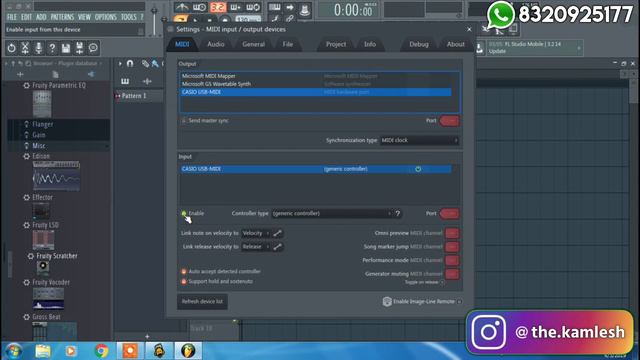Toggle Auto accept detected controller
Viewport: 640px width, 360px height.
tap(221, 271)
